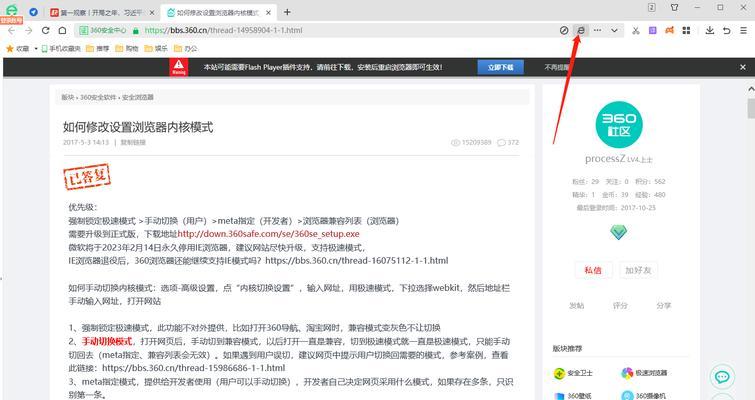Click the orange game controller extension icon
Screen dimensions: 755x400
[669, 30]
